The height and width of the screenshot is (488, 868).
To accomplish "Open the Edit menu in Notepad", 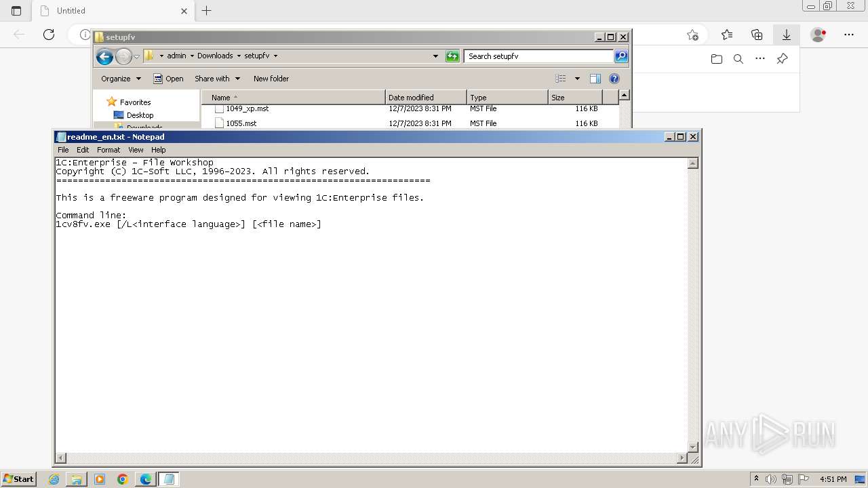I will point(83,150).
